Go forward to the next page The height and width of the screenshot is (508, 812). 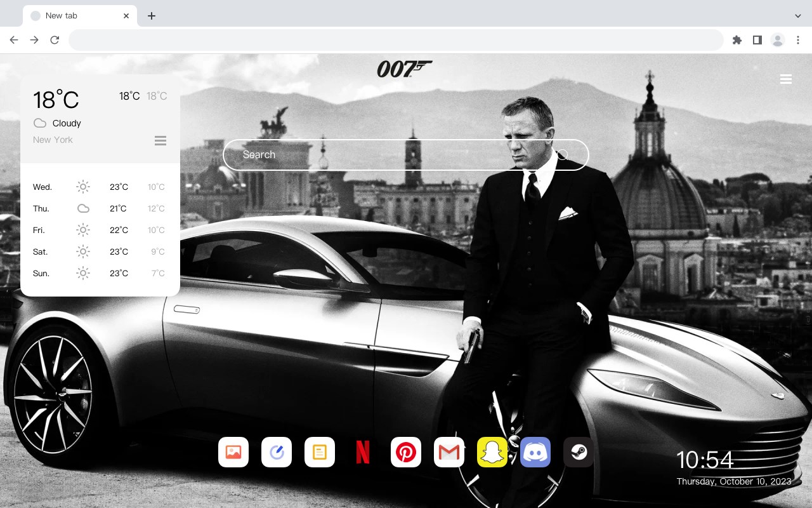(x=34, y=40)
